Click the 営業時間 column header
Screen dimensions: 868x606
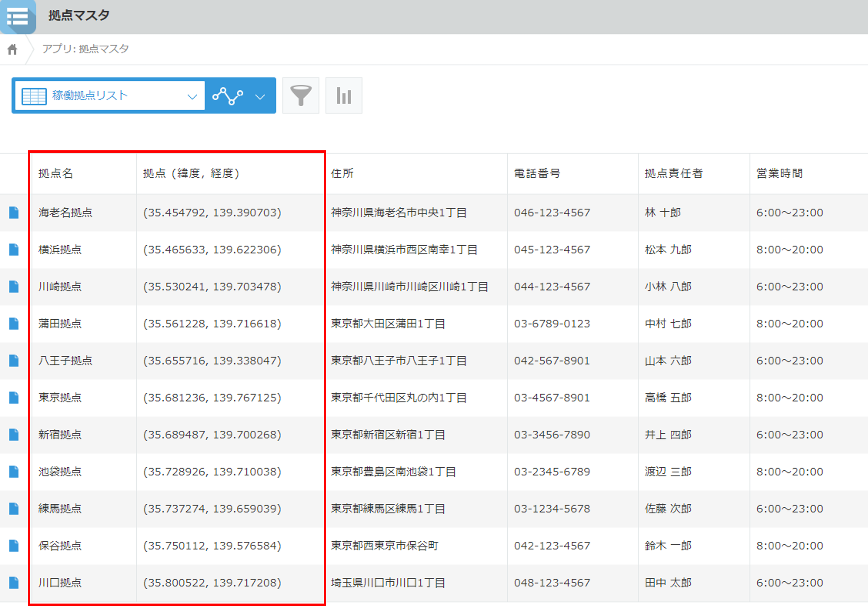(x=779, y=174)
